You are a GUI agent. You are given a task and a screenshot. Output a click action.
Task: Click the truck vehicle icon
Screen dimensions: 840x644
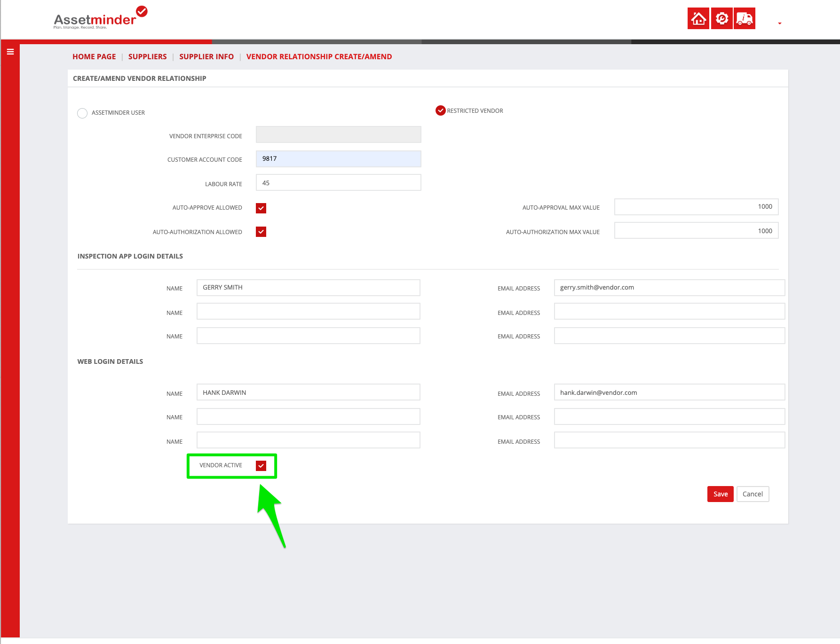[745, 18]
